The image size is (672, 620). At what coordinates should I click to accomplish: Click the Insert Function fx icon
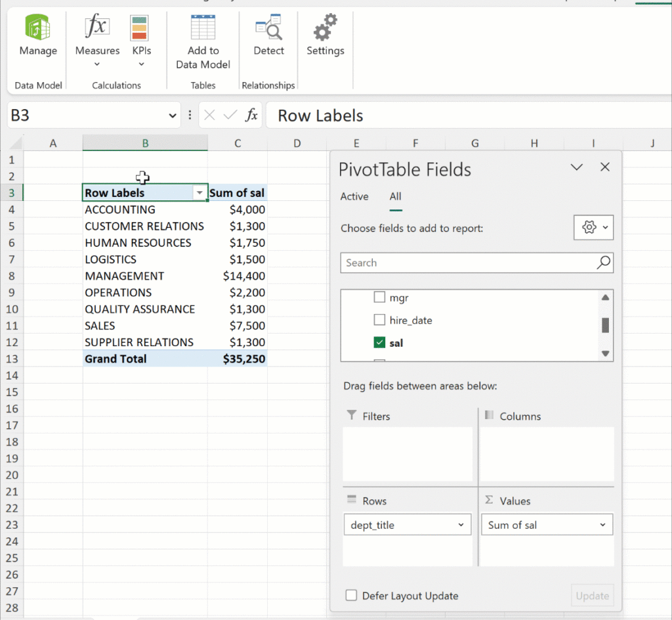click(x=251, y=116)
